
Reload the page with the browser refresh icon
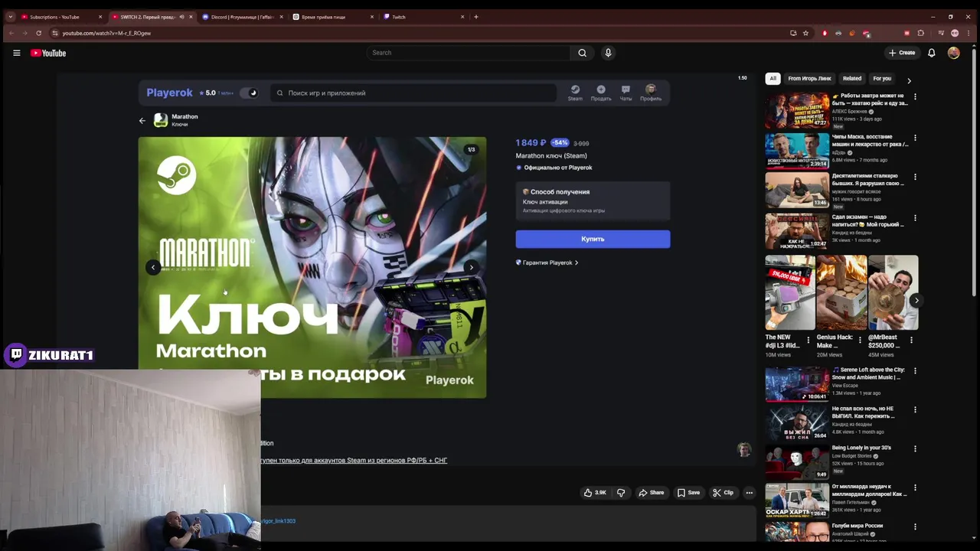tap(38, 33)
